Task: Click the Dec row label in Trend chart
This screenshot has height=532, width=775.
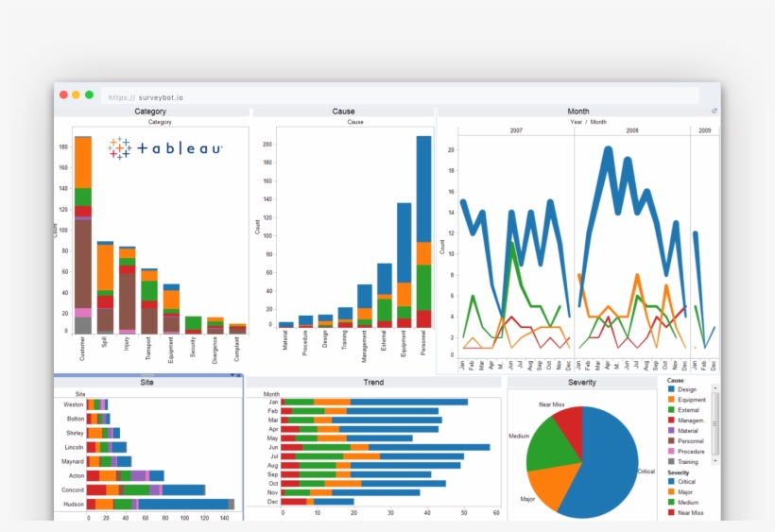Action: click(x=272, y=502)
